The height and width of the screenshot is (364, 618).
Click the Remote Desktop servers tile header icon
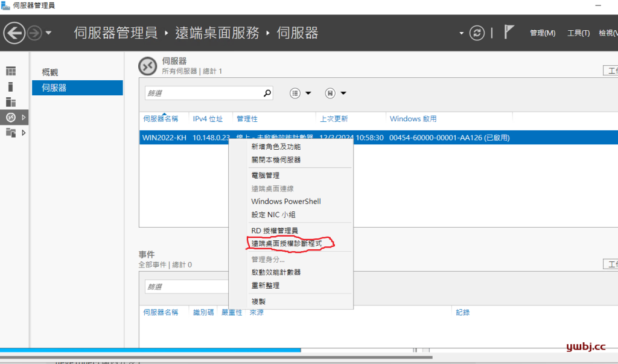(148, 66)
